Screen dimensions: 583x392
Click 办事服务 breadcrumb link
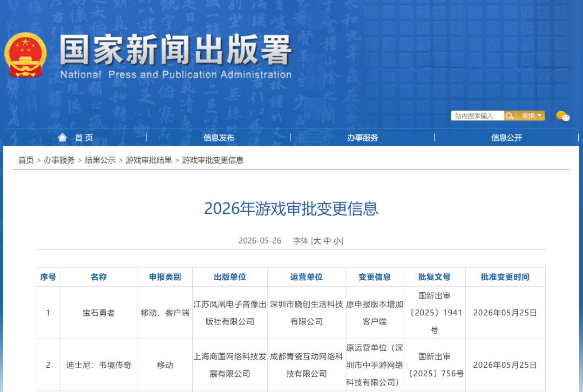(x=59, y=160)
